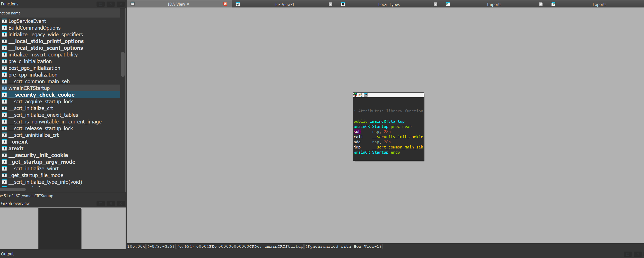Click __scrt_common_main_seh jmp target in graph
The width and height of the screenshot is (644, 258).
pos(397,147)
